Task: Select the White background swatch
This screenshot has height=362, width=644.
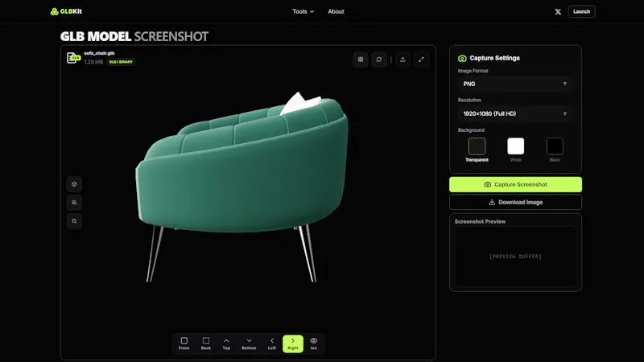Action: [516, 146]
